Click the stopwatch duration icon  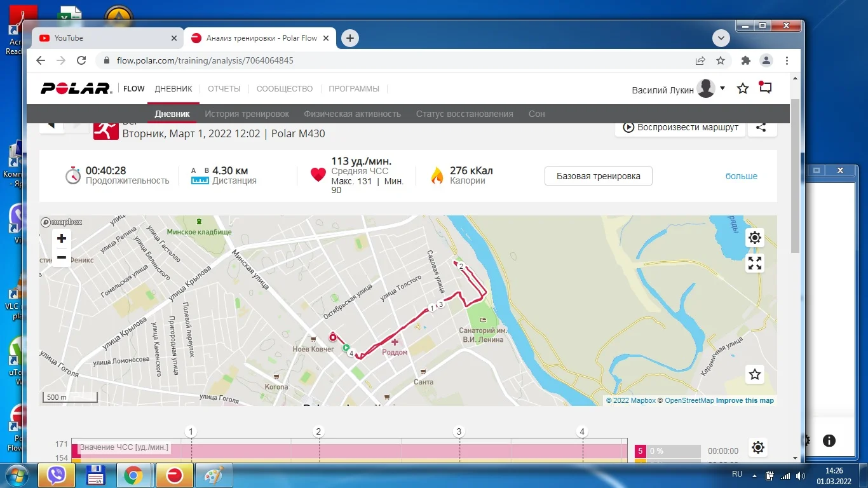pyautogui.click(x=73, y=175)
